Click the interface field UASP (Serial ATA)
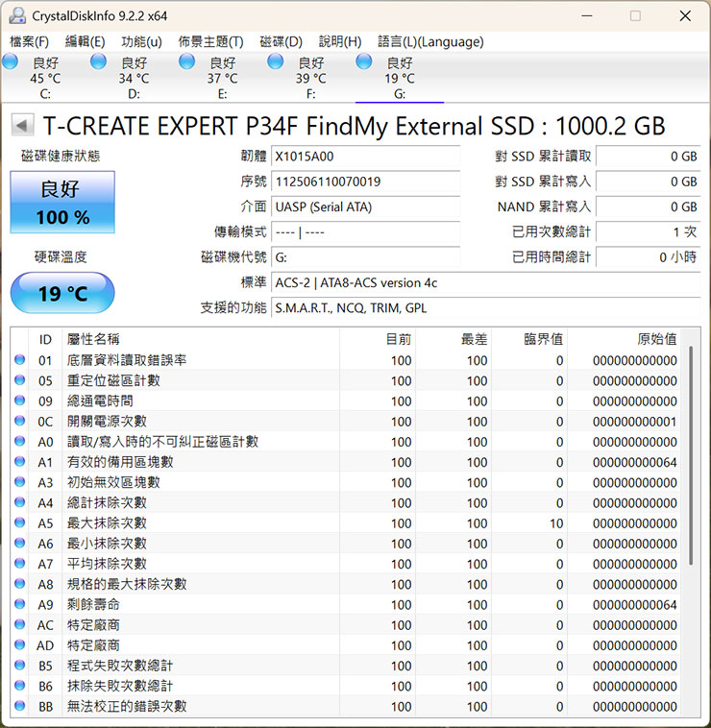 point(365,206)
